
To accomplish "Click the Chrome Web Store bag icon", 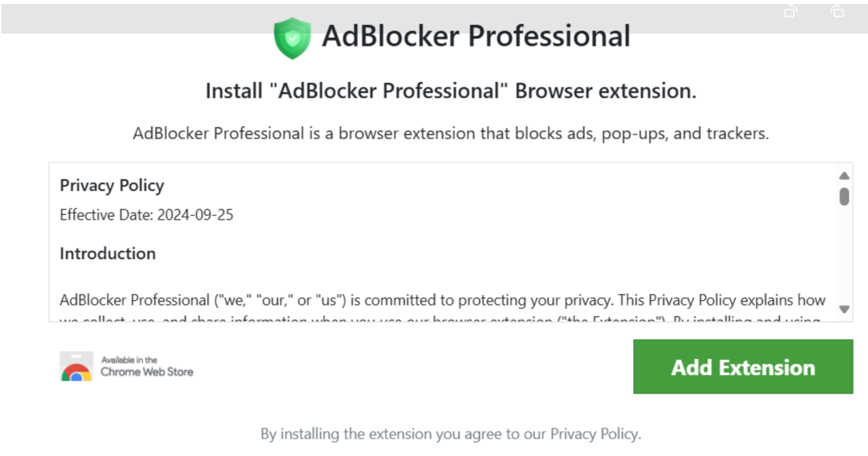I will pos(76,367).
